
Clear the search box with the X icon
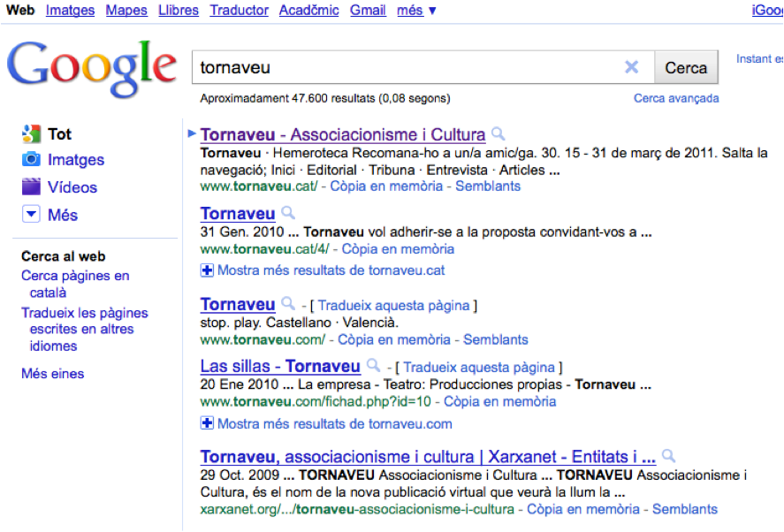click(633, 66)
